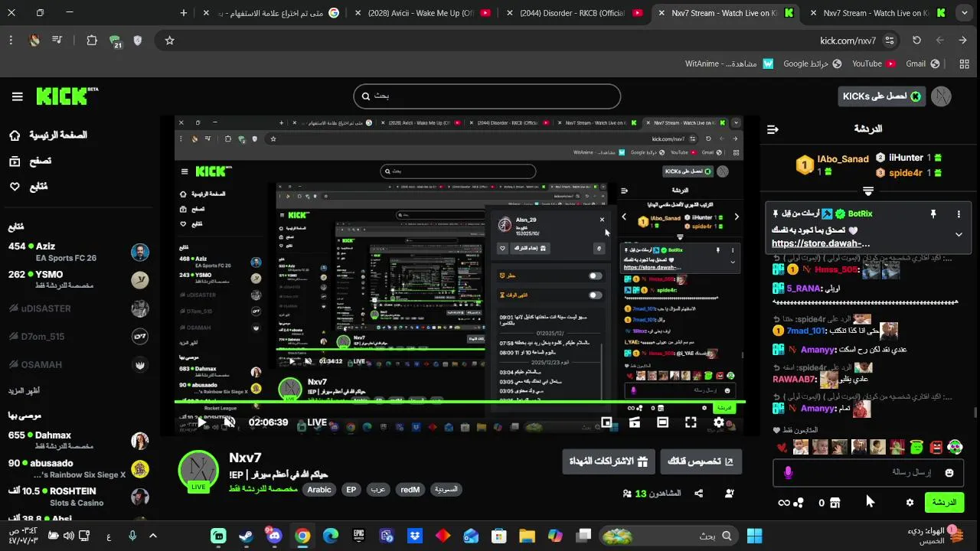This screenshot has height=551, width=980.
Task: Open Aziz channel in following list
Action: click(79, 252)
